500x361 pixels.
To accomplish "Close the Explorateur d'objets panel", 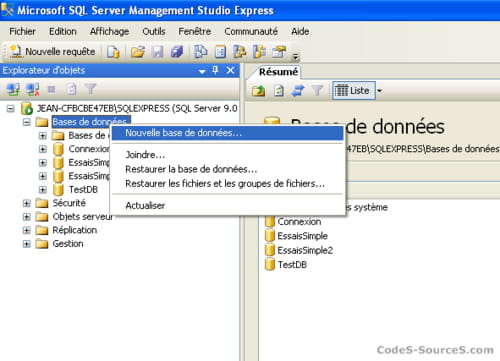I will click(230, 70).
